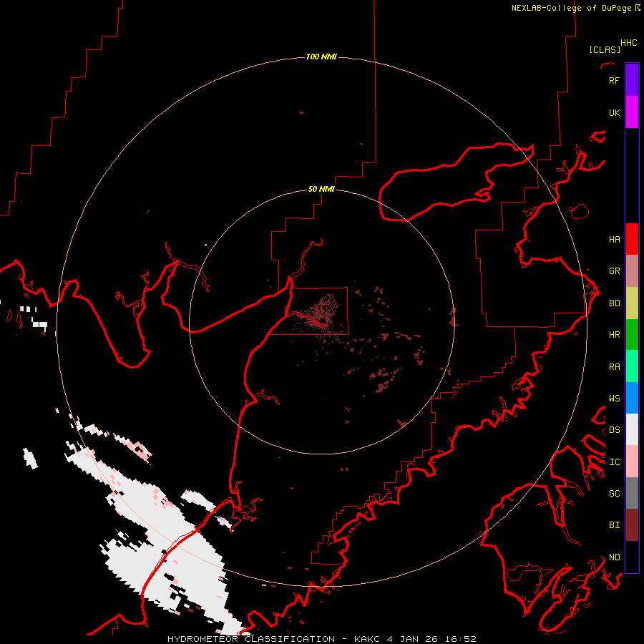Click the HR legend label
This screenshot has width=644, height=644.
point(614,335)
